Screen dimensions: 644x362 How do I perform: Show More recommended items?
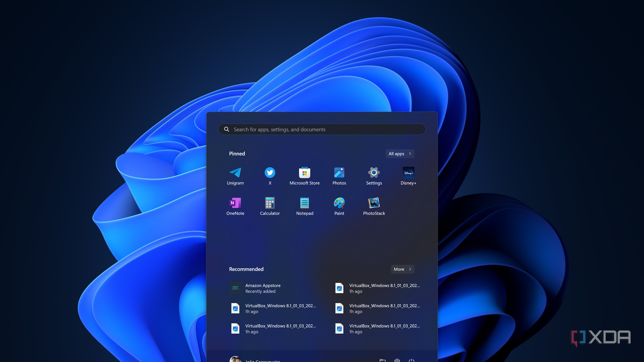pos(402,269)
